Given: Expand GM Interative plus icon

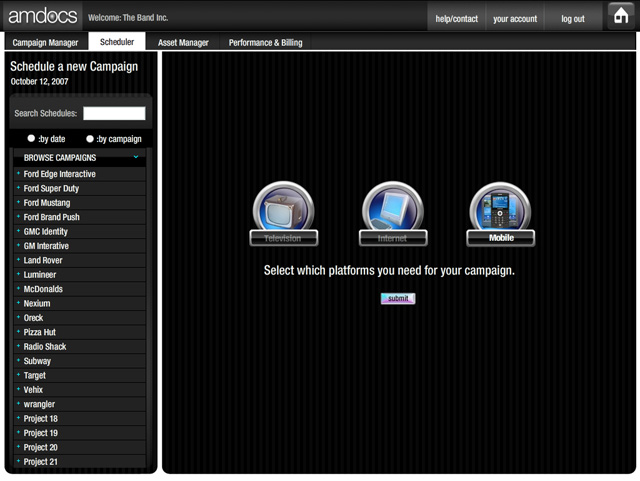Looking at the screenshot, I should pyautogui.click(x=18, y=245).
